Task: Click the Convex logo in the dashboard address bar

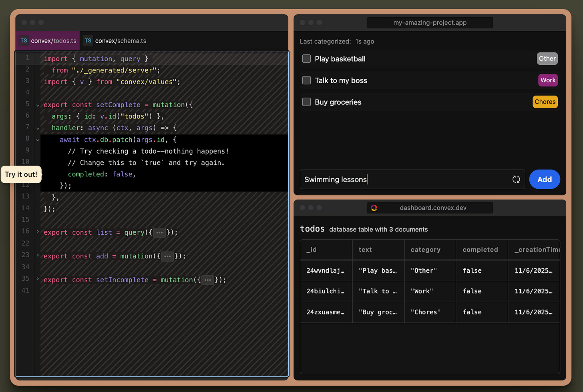Action: click(374, 208)
